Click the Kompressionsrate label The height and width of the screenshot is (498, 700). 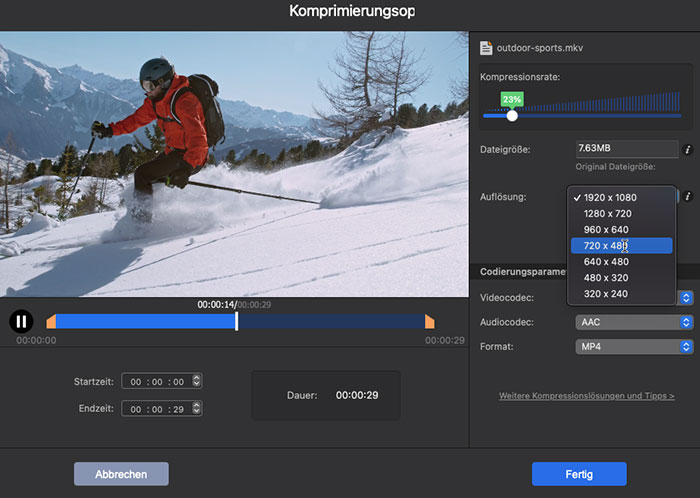[x=520, y=77]
